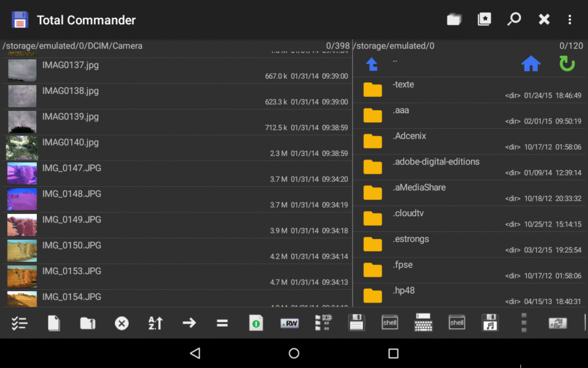Return to home directory with the house icon
Screen dimensions: 588x368
[x=531, y=64]
